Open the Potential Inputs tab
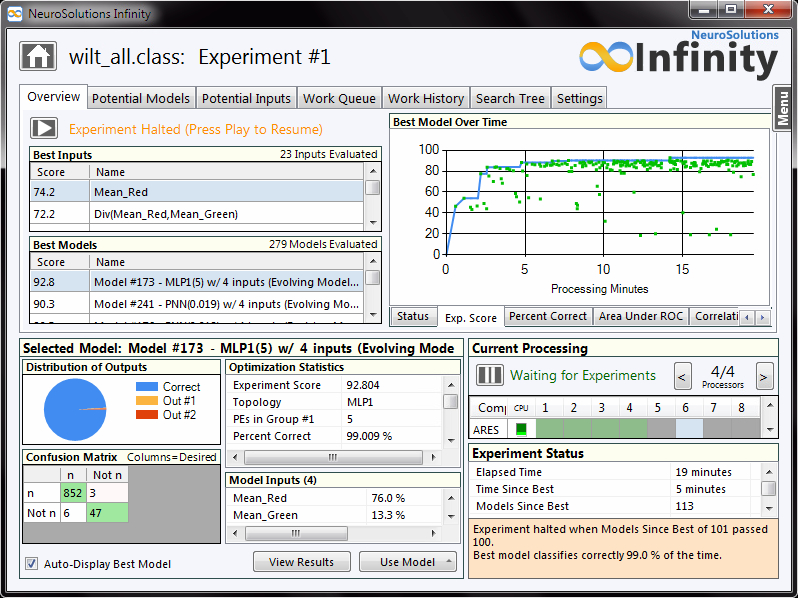Image resolution: width=798 pixels, height=598 pixels. (x=246, y=98)
